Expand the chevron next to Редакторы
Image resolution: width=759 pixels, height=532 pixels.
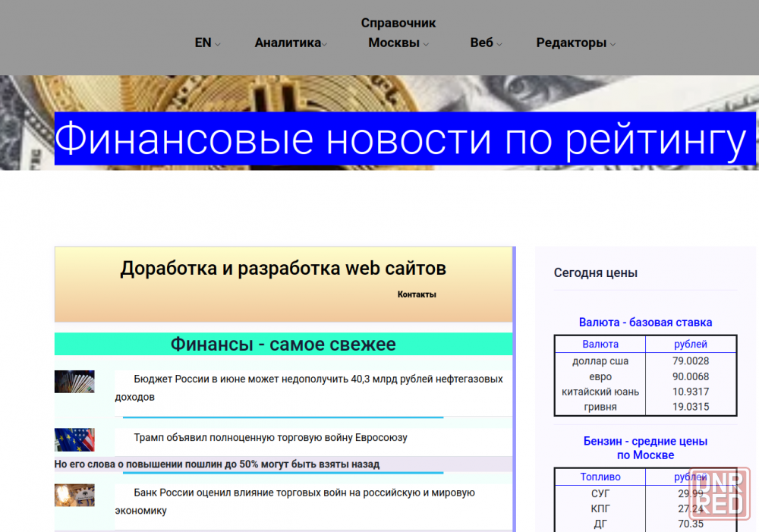[613, 44]
